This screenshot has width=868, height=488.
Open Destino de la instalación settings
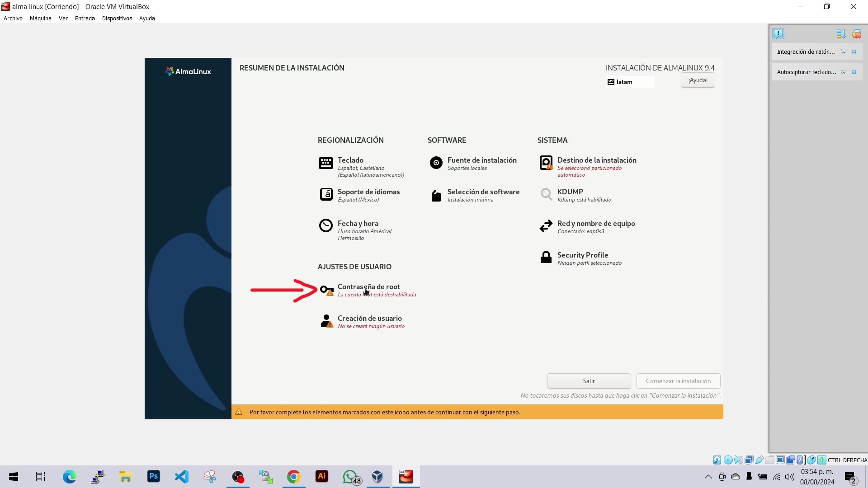(588, 167)
